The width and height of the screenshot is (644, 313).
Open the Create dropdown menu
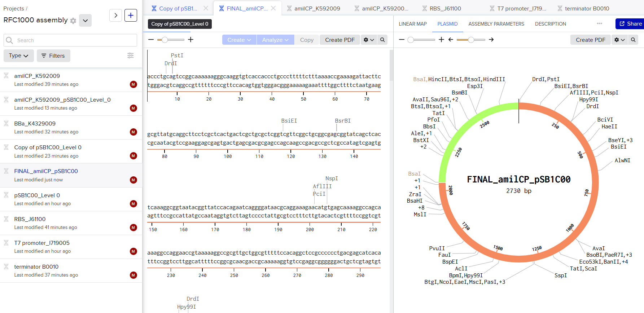click(239, 40)
